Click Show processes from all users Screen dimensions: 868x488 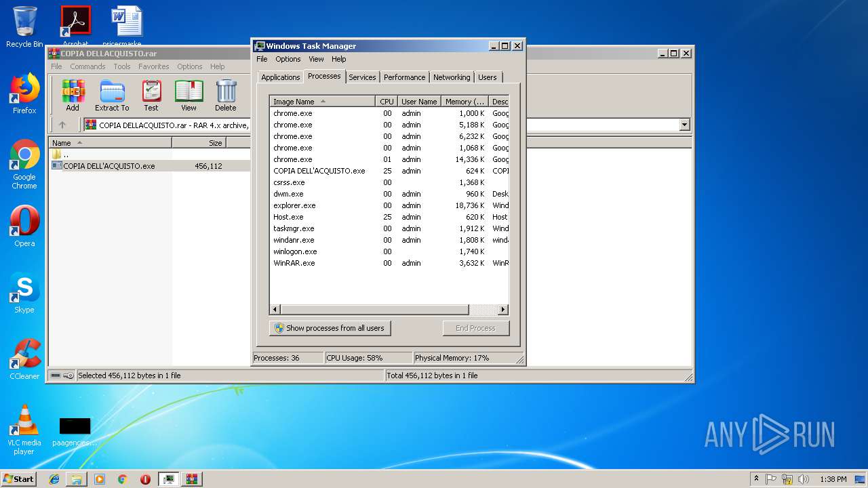coord(330,328)
